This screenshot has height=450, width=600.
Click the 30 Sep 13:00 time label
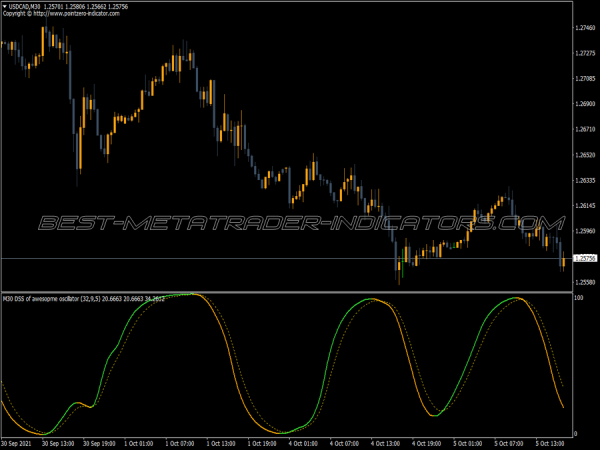pyautogui.click(x=58, y=443)
